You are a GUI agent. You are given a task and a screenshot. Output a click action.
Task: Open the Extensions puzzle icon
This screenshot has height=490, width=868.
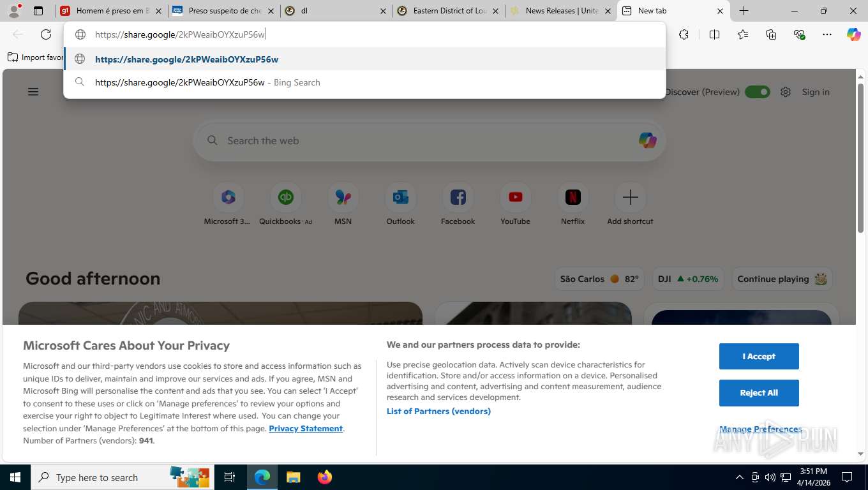click(x=684, y=34)
